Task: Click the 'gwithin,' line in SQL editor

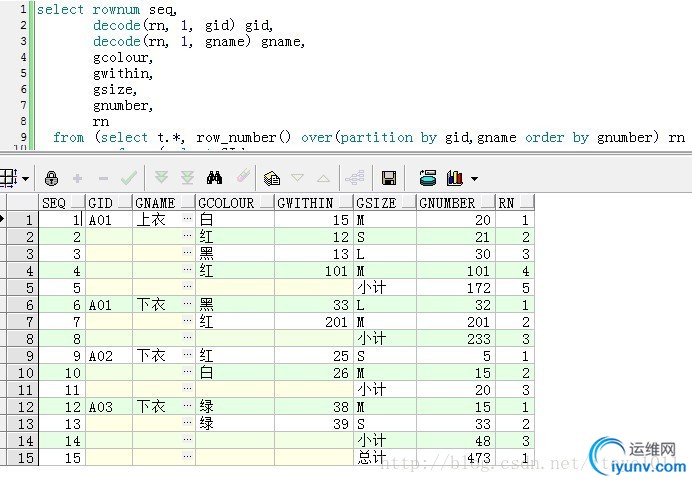Action: point(123,74)
